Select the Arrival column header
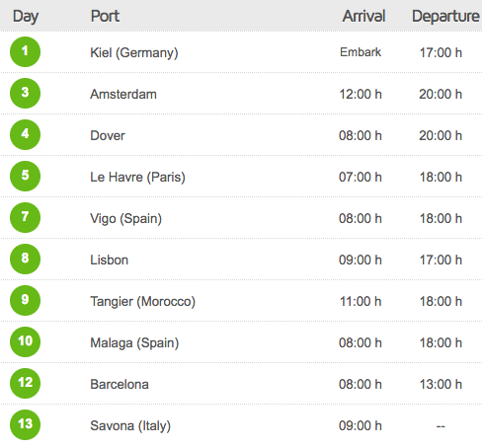Image resolution: width=484 pixels, height=448 pixels. (x=363, y=16)
